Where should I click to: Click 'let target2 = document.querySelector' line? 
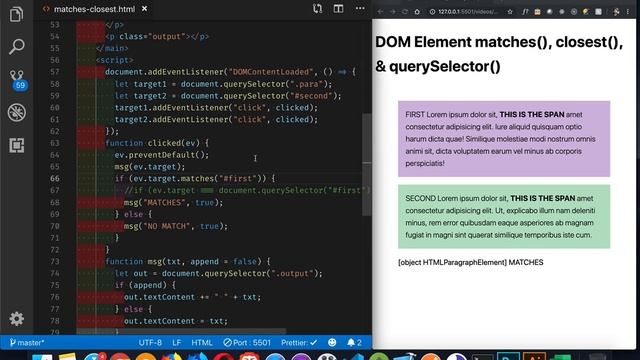[228, 96]
